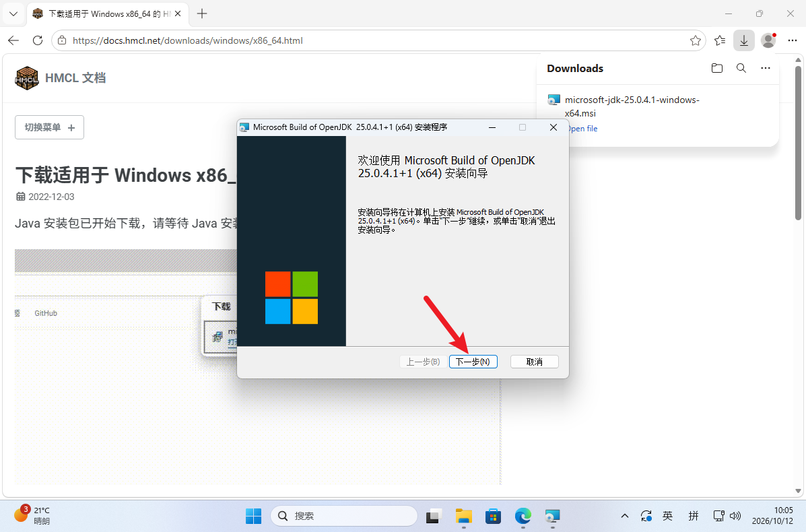View site info lock icon in address bar
The image size is (806, 532).
(62, 40)
